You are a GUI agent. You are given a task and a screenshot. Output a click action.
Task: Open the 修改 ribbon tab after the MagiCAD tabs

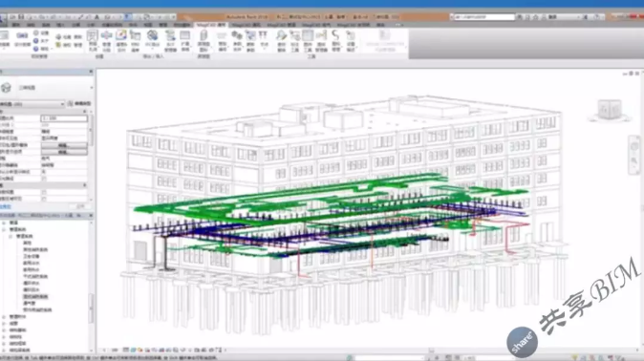pyautogui.click(x=380, y=25)
